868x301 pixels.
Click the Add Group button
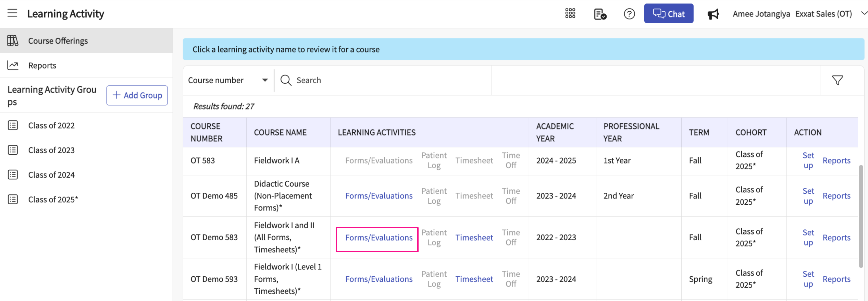coord(137,95)
